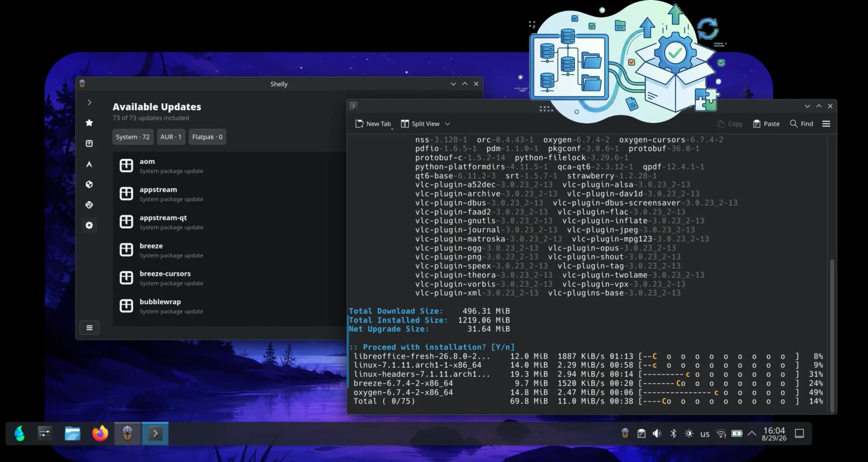This screenshot has height=462, width=868.
Task: Open the cube icon page in Shelly sidebar
Action: [89, 184]
